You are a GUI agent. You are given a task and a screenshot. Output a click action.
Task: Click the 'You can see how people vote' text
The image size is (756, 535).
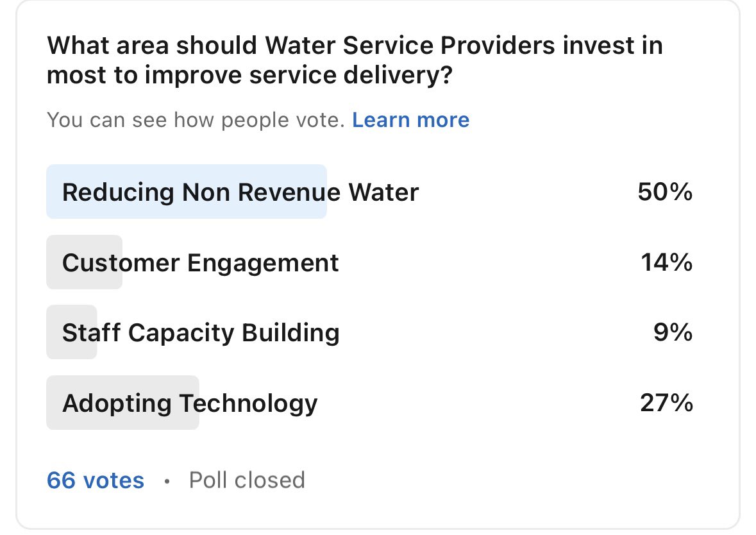pos(196,120)
